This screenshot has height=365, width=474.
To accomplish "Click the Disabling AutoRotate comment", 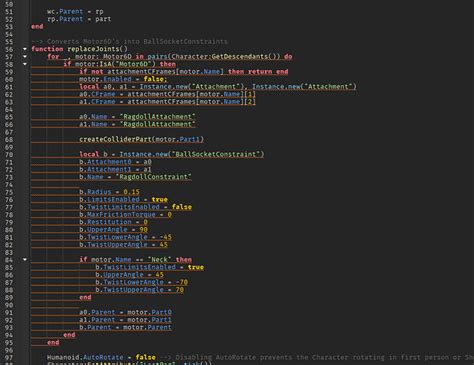I will coord(317,357).
